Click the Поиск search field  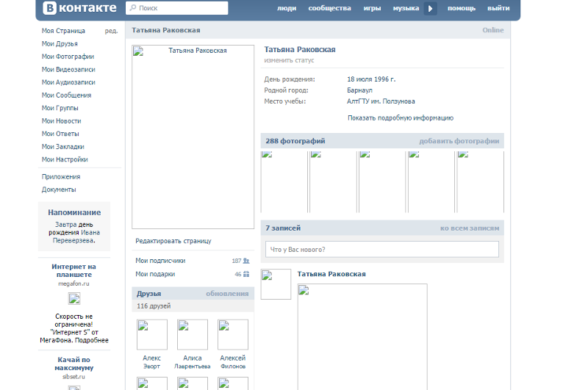click(x=176, y=8)
